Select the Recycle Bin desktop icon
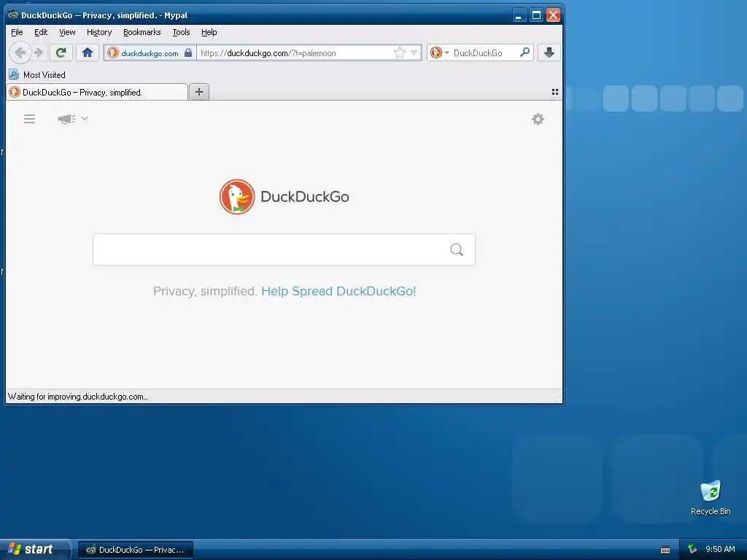 click(711, 497)
